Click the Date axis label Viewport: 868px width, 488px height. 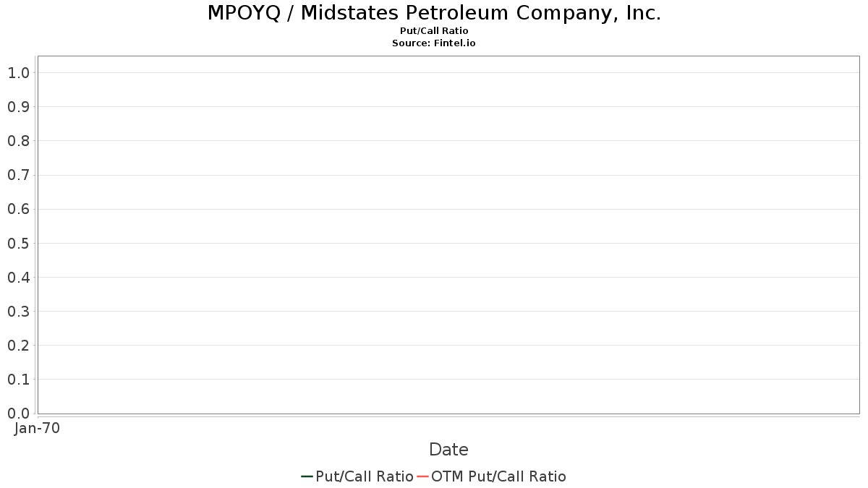[448, 450]
